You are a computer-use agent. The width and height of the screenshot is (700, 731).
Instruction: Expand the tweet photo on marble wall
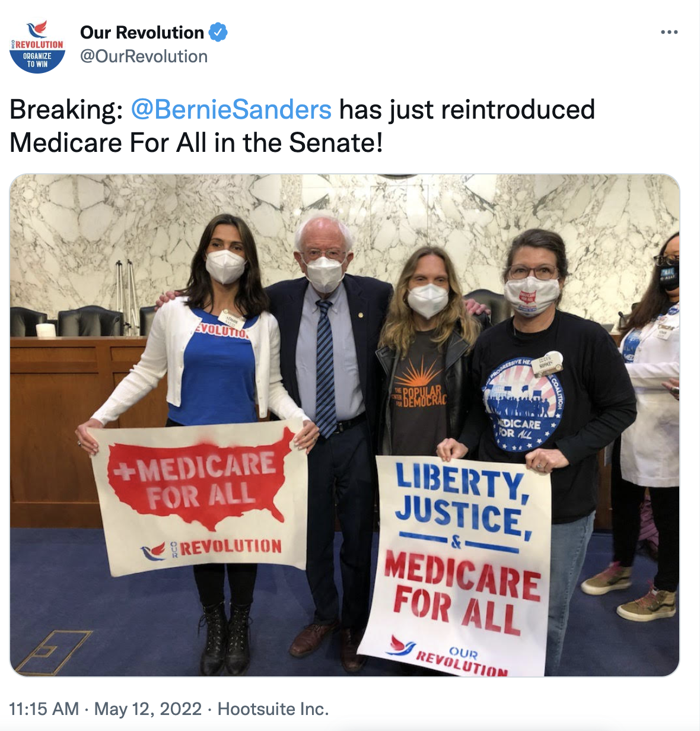(345, 425)
